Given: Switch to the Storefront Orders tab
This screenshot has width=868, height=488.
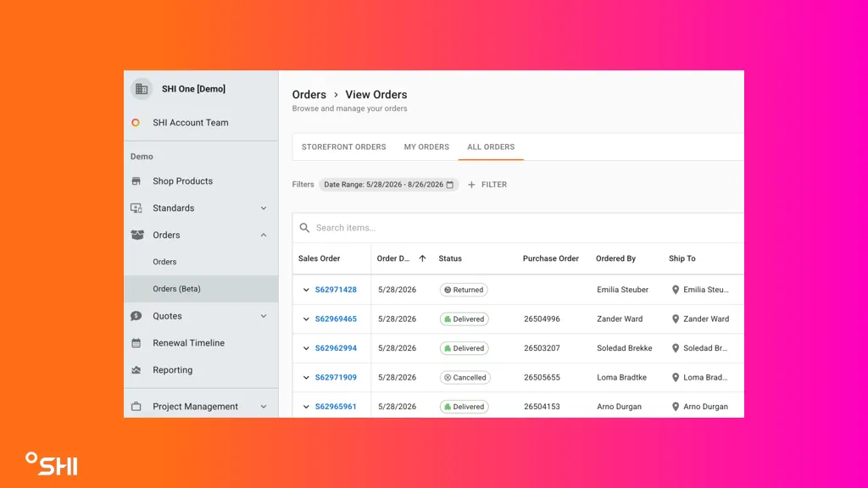Looking at the screenshot, I should (x=344, y=147).
